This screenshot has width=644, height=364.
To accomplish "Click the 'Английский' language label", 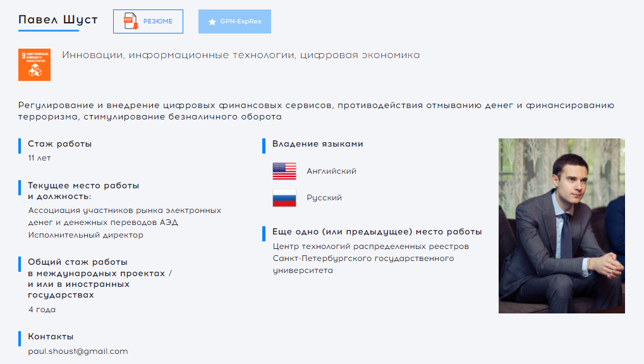I will pyautogui.click(x=331, y=171).
